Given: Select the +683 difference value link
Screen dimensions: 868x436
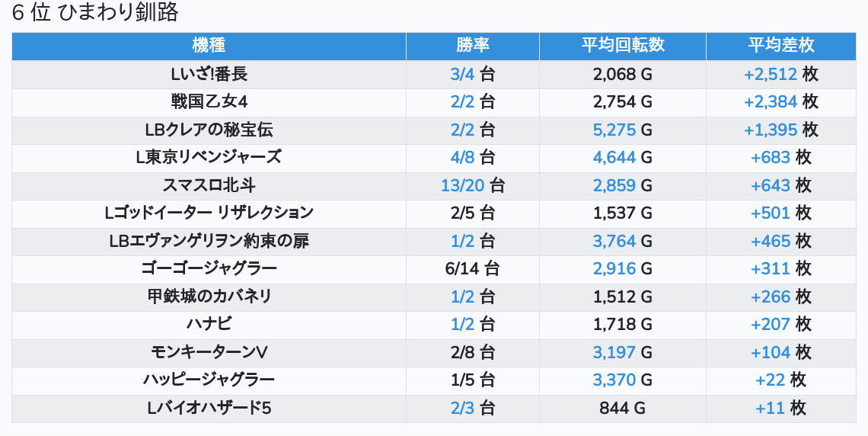Looking at the screenshot, I should tap(770, 158).
